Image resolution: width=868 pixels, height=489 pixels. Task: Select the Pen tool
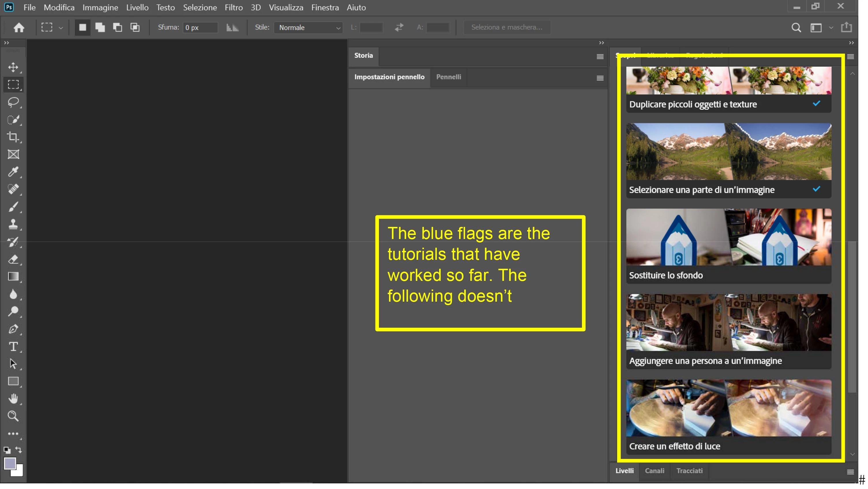click(13, 329)
